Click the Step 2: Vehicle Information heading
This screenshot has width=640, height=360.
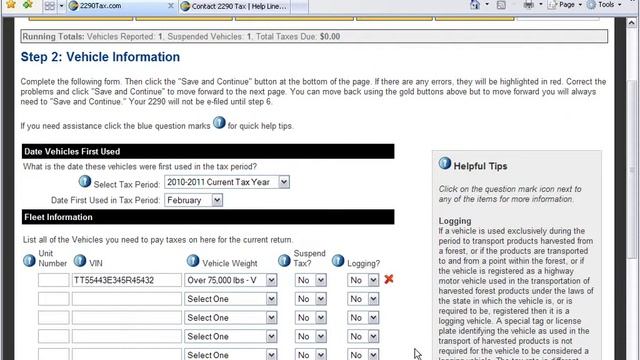[100, 57]
